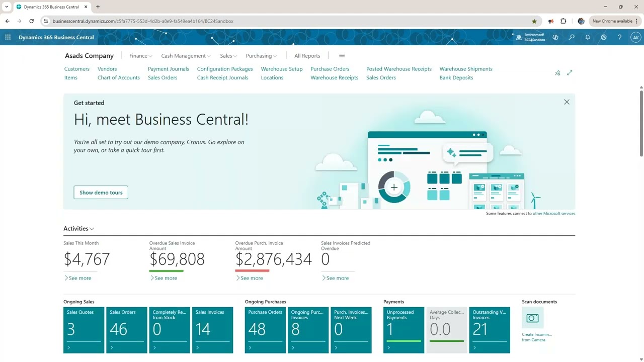Open Sales Invoices tile showing 14
This screenshot has height=362, width=644.
(x=213, y=330)
